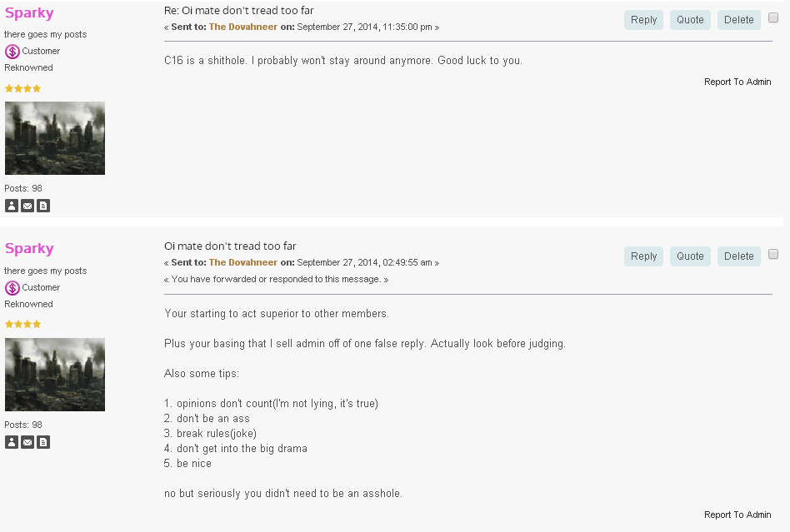Screen dimensions: 790x532
Task: Open Sparky's profile icon on the C16 message
Action: [12, 206]
